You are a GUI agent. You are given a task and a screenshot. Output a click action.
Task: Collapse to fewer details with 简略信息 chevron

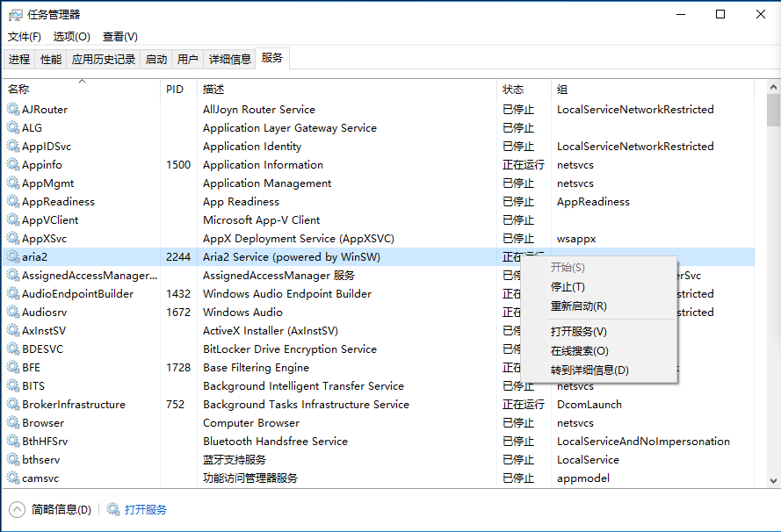18,510
